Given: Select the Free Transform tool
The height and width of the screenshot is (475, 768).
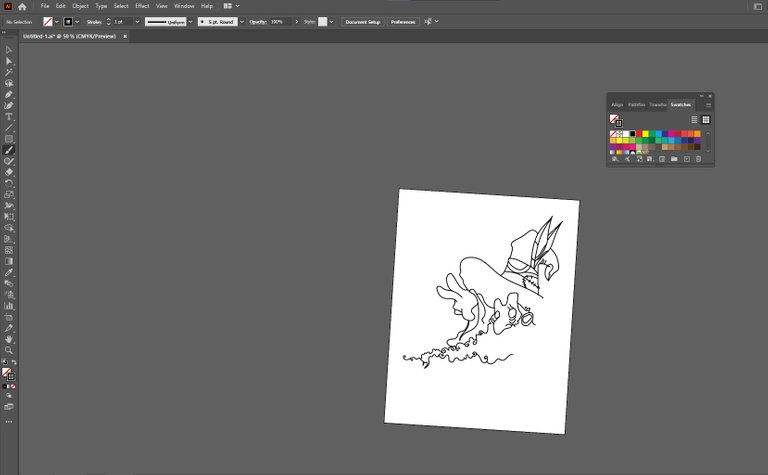Looking at the screenshot, I should tap(9, 217).
